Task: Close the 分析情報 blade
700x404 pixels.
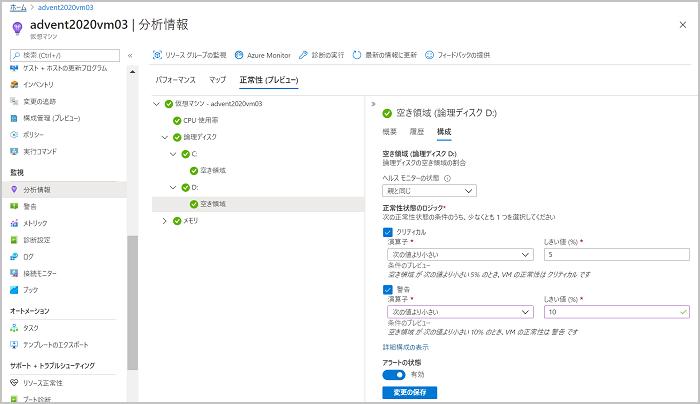Action: tap(683, 25)
